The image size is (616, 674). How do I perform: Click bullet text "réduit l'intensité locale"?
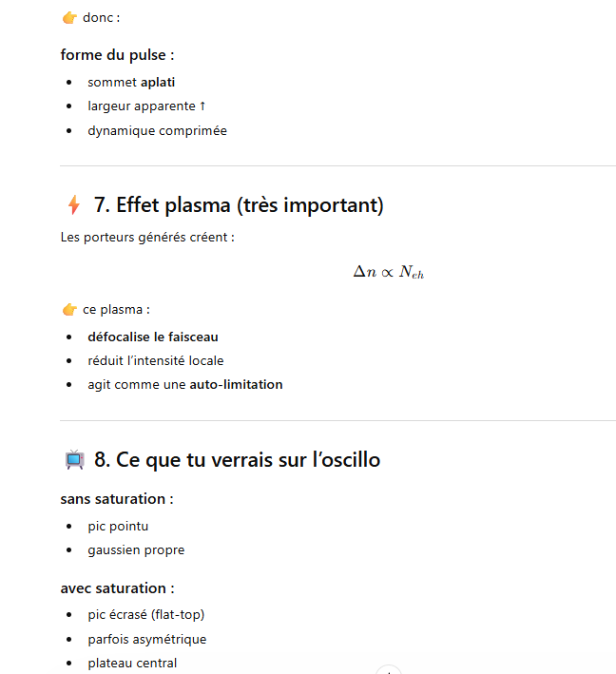click(x=156, y=361)
